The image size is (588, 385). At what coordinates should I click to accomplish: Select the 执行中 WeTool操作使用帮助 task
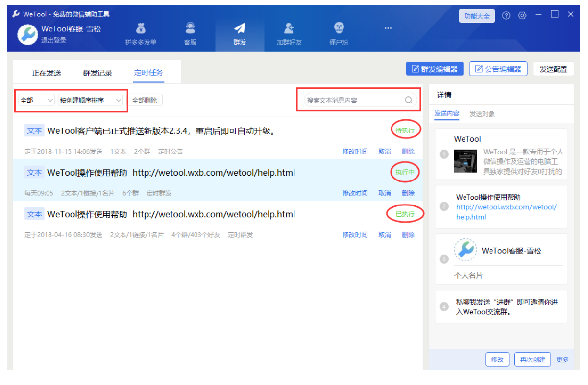[x=218, y=180]
